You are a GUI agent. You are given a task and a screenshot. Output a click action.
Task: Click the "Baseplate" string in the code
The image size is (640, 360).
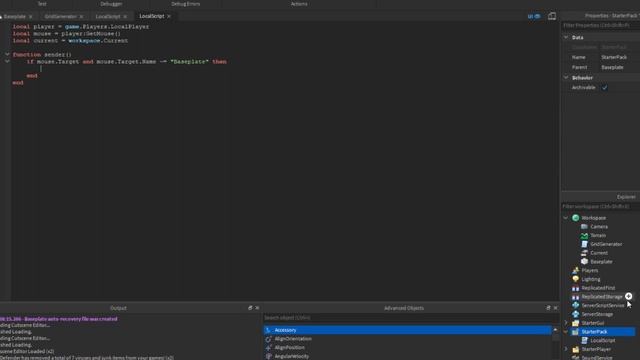[x=189, y=62]
